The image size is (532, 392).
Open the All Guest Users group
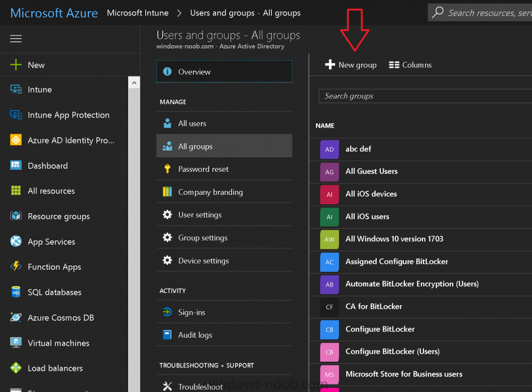click(421, 172)
